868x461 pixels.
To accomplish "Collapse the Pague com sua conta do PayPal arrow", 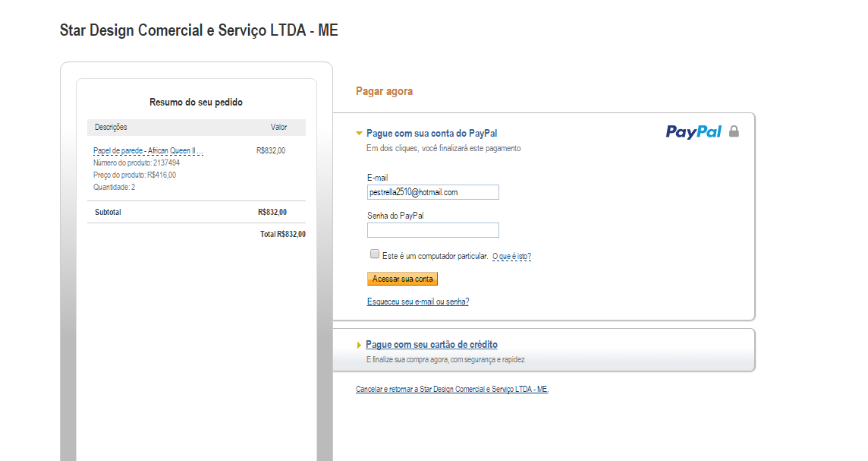I will coord(360,134).
